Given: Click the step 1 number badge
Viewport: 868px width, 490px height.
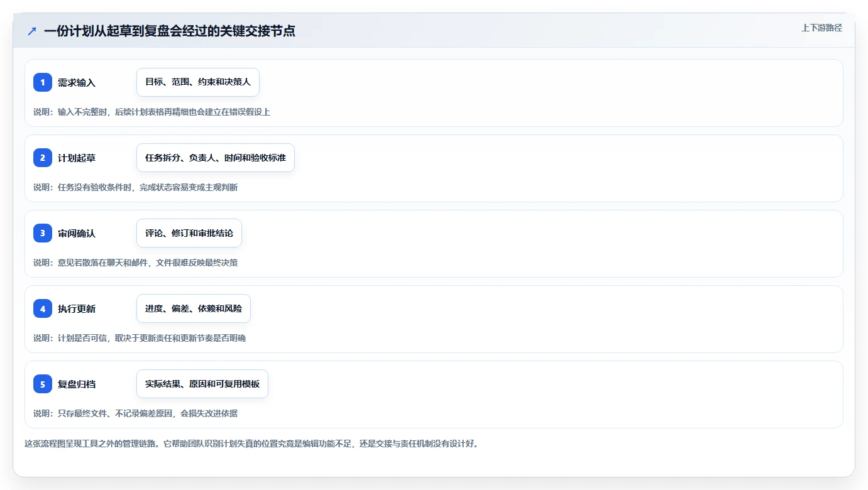Looking at the screenshot, I should [x=43, y=82].
